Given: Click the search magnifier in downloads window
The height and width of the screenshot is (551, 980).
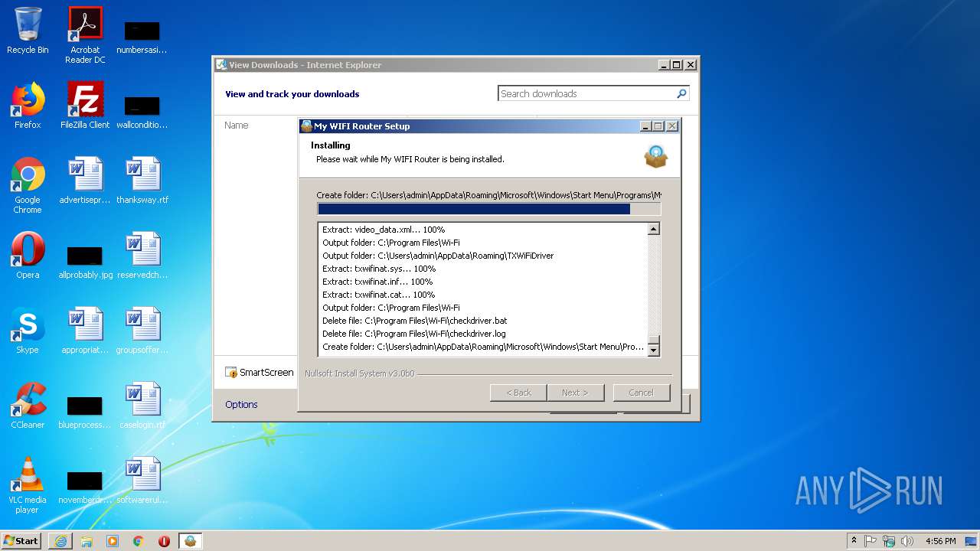Looking at the screenshot, I should coord(681,93).
